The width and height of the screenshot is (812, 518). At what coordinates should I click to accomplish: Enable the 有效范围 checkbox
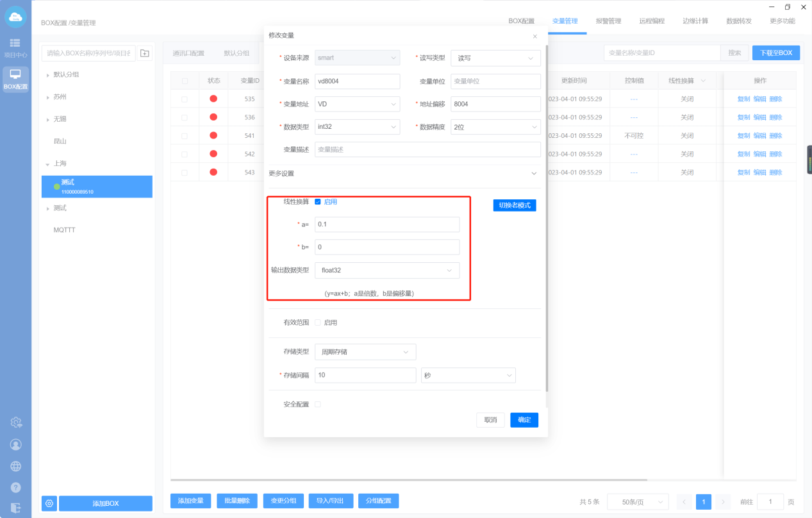pos(318,322)
